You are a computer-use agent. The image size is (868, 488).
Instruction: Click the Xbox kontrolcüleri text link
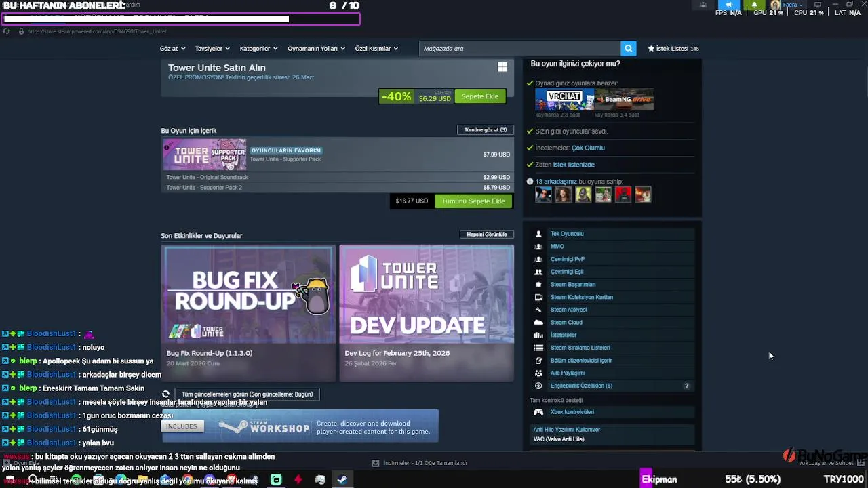coord(572,412)
